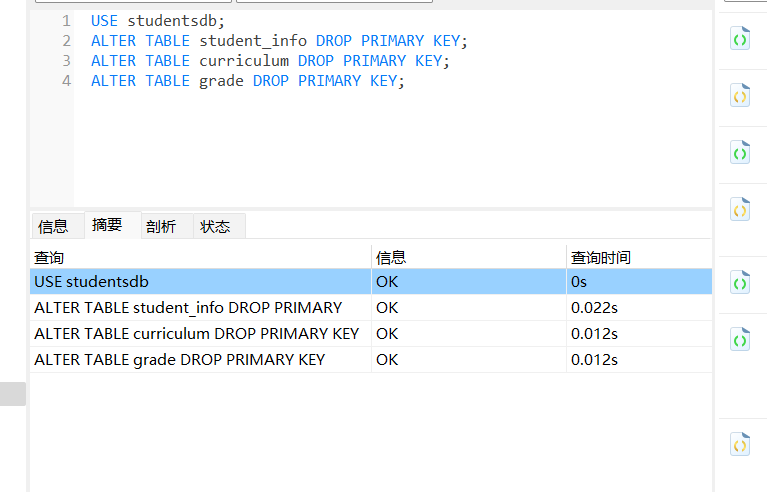Switch to the 信息 tab
Image resolution: width=767 pixels, height=492 pixels.
(x=53, y=226)
